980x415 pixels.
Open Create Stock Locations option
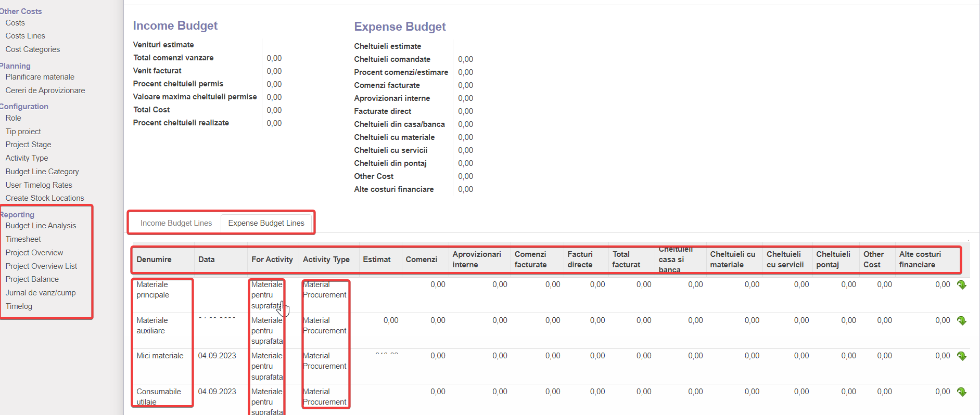(x=44, y=198)
